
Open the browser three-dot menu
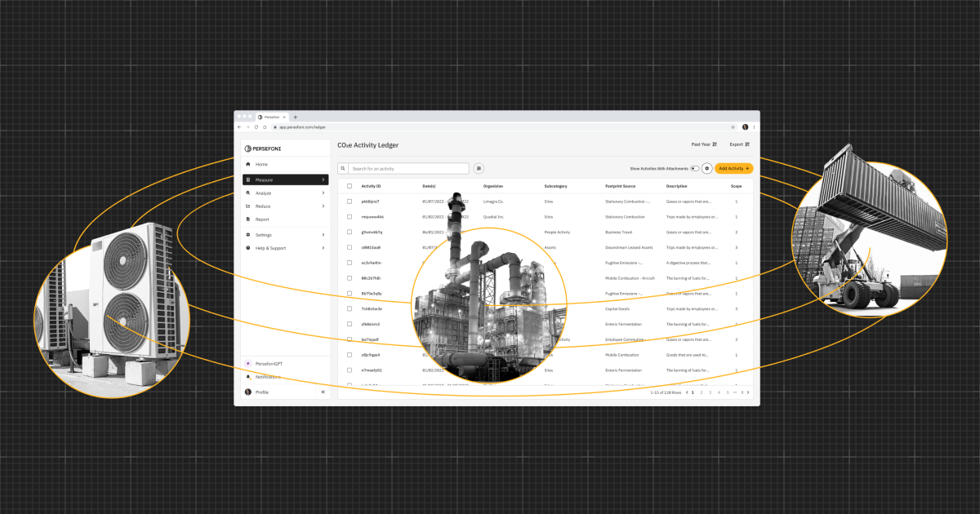pyautogui.click(x=754, y=127)
